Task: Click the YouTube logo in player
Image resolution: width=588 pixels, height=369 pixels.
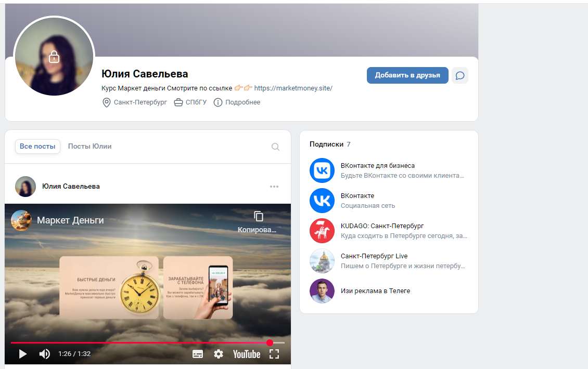Action: (246, 354)
